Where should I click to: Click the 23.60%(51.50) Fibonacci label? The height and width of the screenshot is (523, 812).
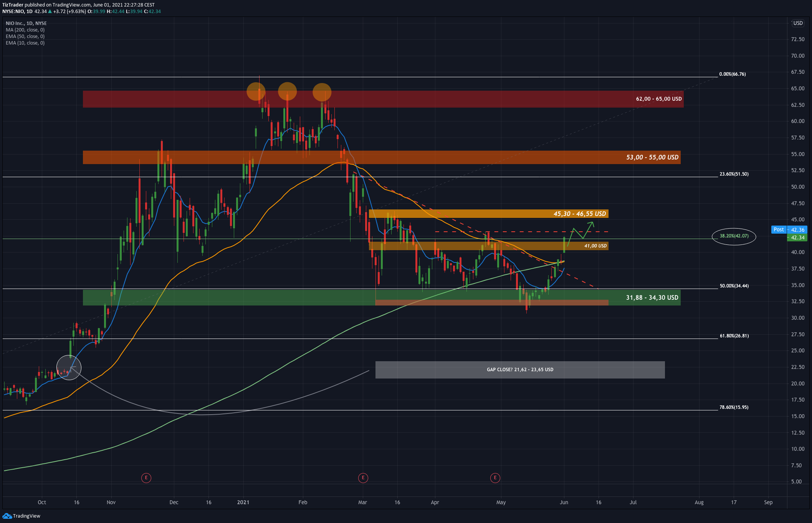point(734,174)
